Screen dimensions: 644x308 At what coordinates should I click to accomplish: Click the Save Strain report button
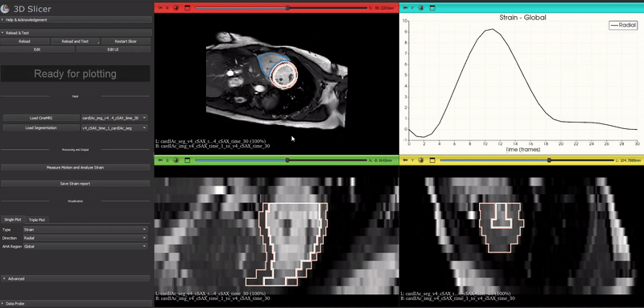75,183
